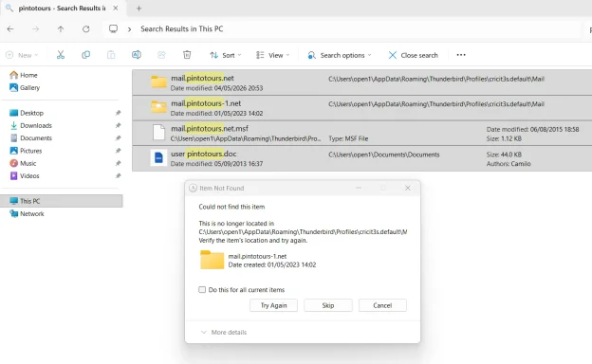This screenshot has width=592, height=364.
Task: Click 'Size: 44.0 KB' text
Action: click(x=504, y=155)
